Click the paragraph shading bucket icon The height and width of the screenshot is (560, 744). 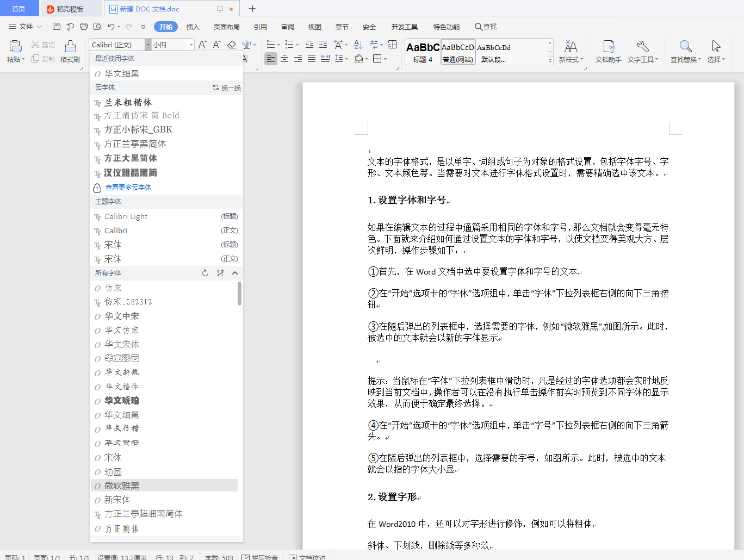358,59
